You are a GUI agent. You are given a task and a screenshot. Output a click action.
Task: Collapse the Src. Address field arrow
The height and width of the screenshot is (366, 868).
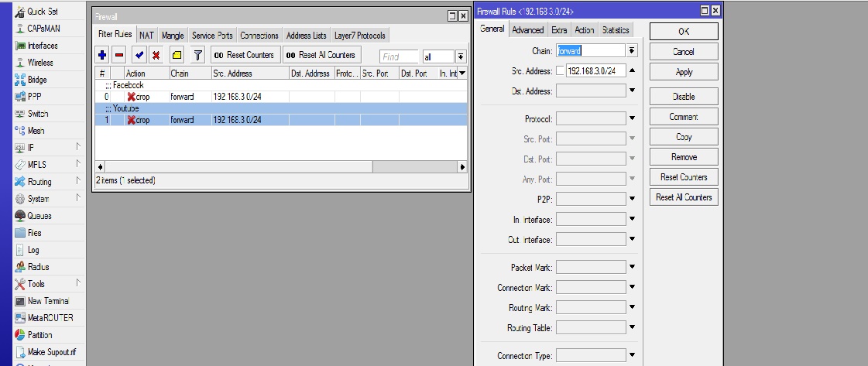click(632, 70)
